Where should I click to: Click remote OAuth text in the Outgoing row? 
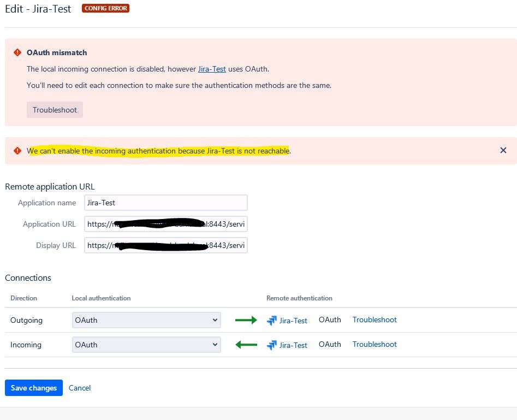click(330, 320)
